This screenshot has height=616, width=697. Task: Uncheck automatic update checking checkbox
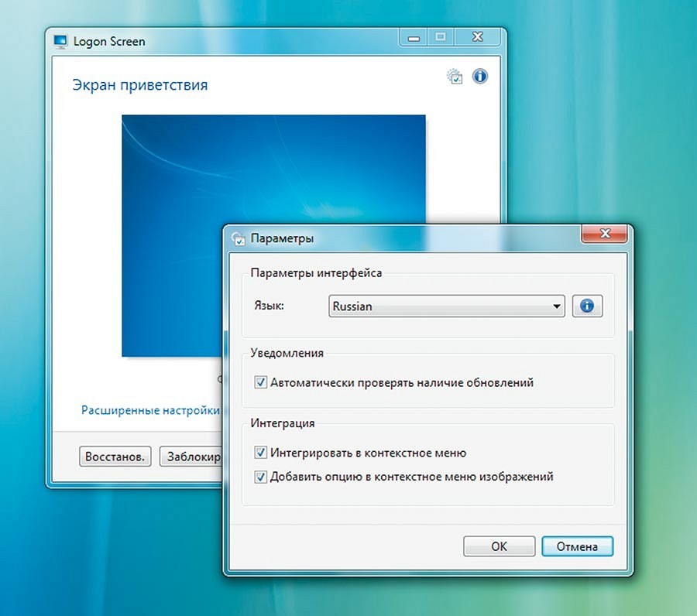coord(260,382)
